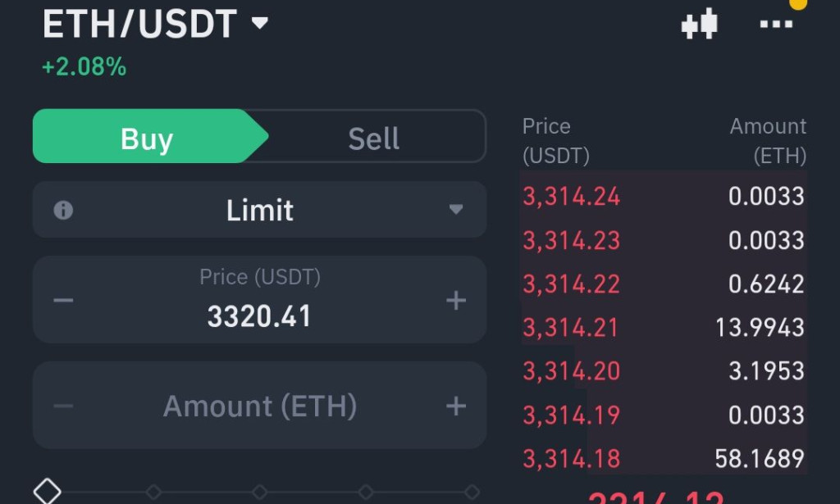Decrease the ETH amount with the minus icon

62,405
